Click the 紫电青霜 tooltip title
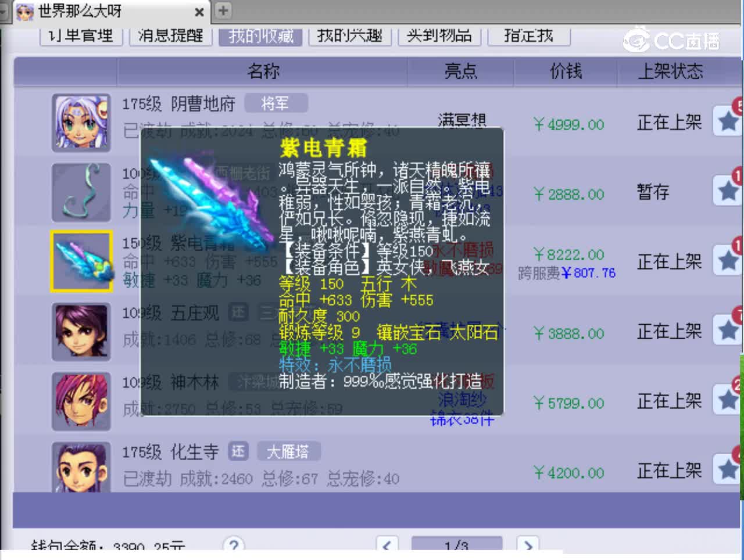The width and height of the screenshot is (744, 560). [323, 148]
